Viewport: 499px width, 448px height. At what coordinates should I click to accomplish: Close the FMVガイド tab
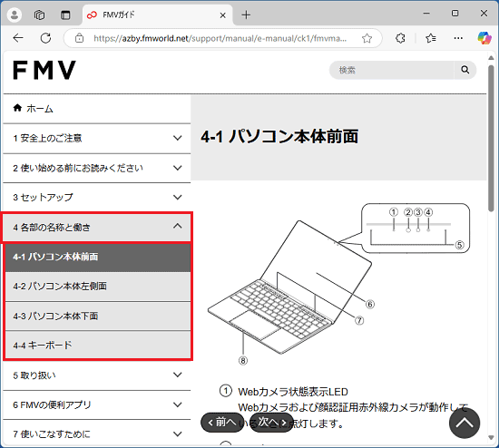click(x=223, y=15)
